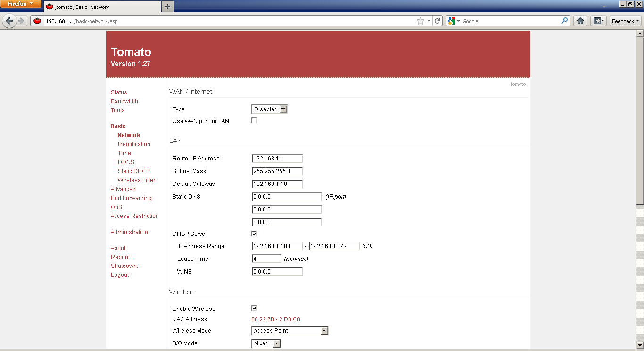Open the Static DHCP link
Screen dimensions: 644x351
coord(134,171)
